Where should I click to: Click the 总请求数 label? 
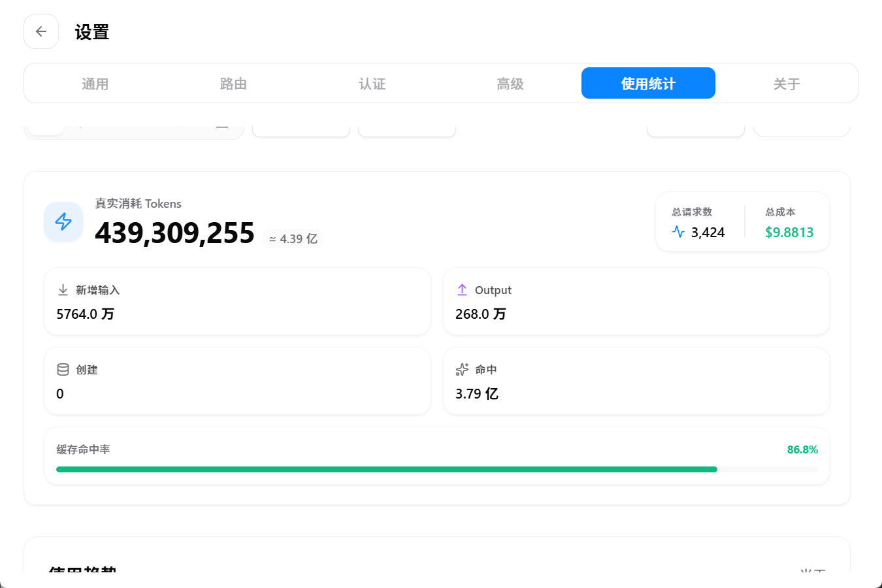(x=692, y=212)
